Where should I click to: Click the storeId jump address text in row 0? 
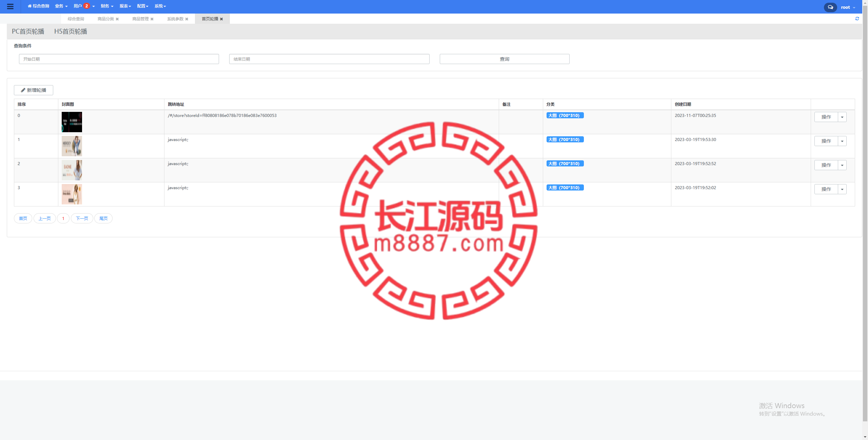click(x=222, y=116)
